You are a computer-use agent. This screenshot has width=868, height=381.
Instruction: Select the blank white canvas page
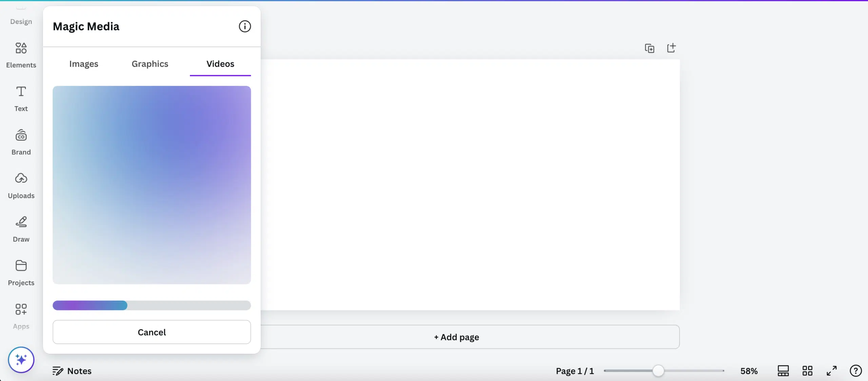(x=470, y=185)
